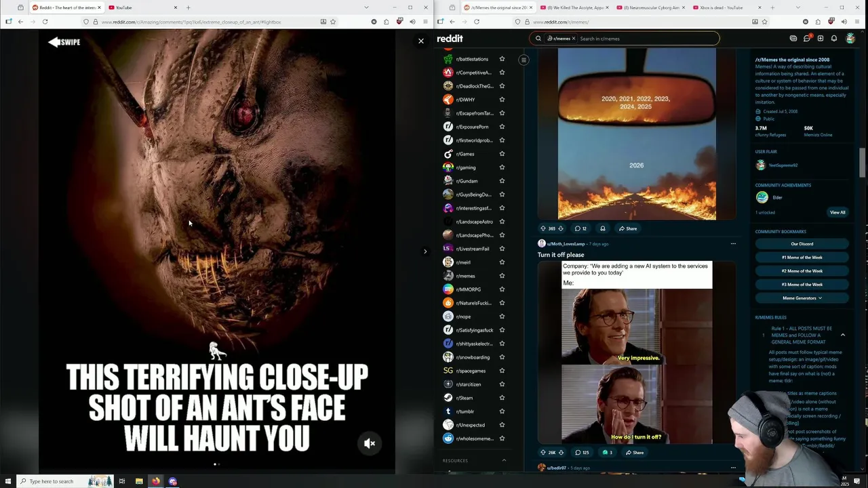Click Windows taskbar search box
Screen dimensions: 868x488
coord(64,481)
